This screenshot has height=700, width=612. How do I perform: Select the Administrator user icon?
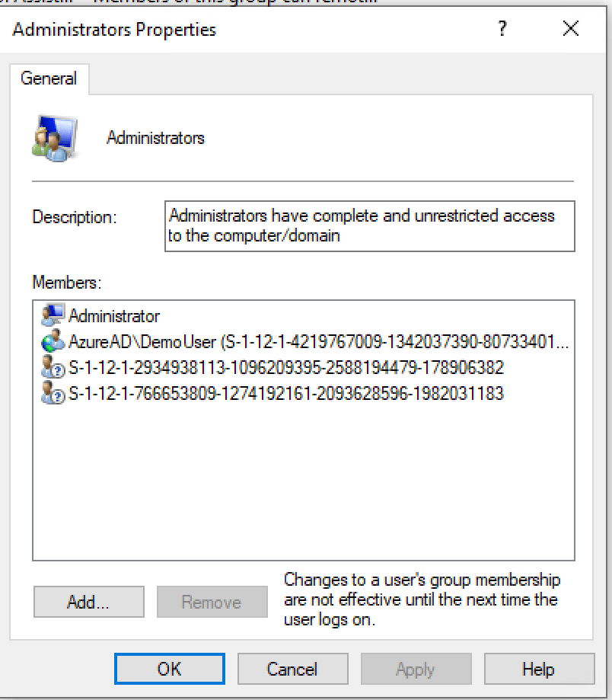click(x=53, y=315)
